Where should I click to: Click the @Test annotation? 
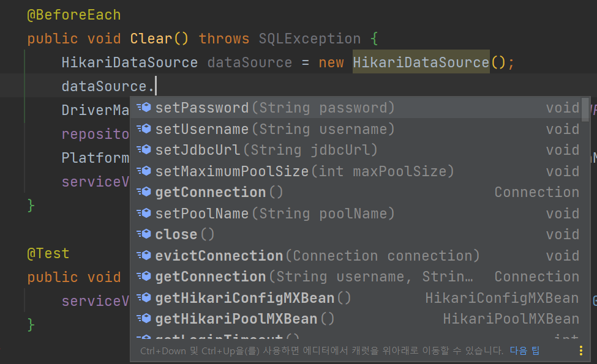click(x=48, y=253)
